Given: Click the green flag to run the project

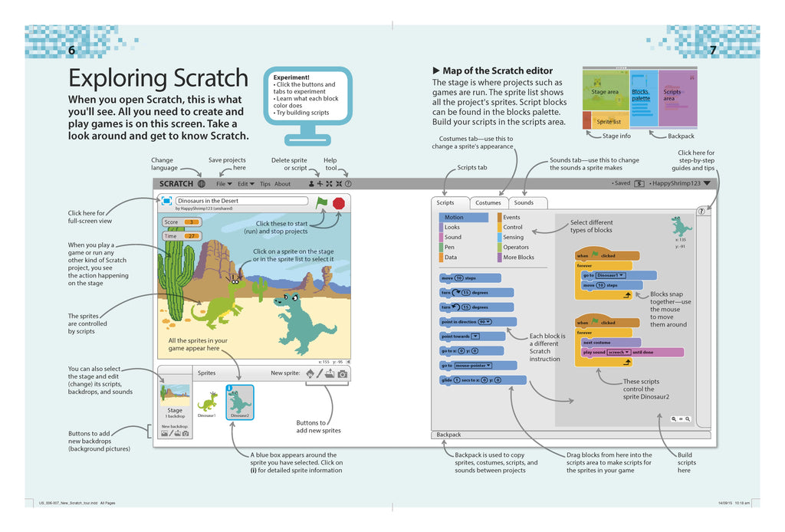Looking at the screenshot, I should click(321, 203).
